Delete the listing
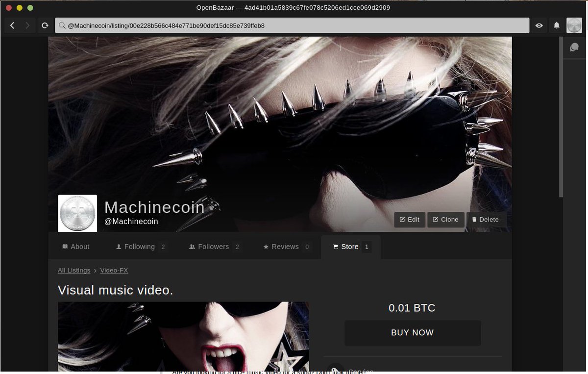 [485, 220]
